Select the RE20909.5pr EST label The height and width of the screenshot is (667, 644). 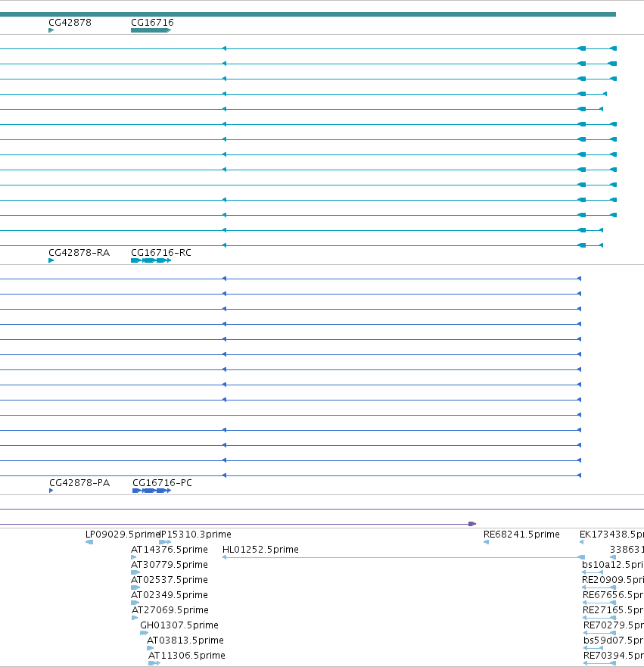point(613,580)
